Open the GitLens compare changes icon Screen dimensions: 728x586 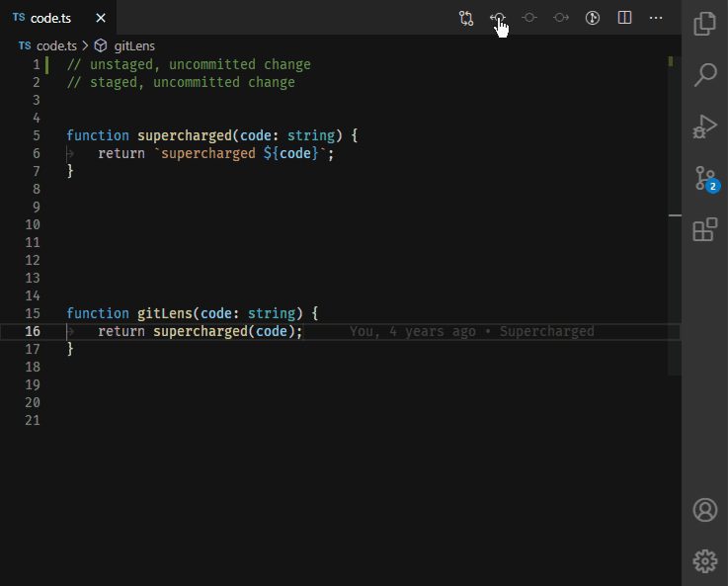coord(466,18)
